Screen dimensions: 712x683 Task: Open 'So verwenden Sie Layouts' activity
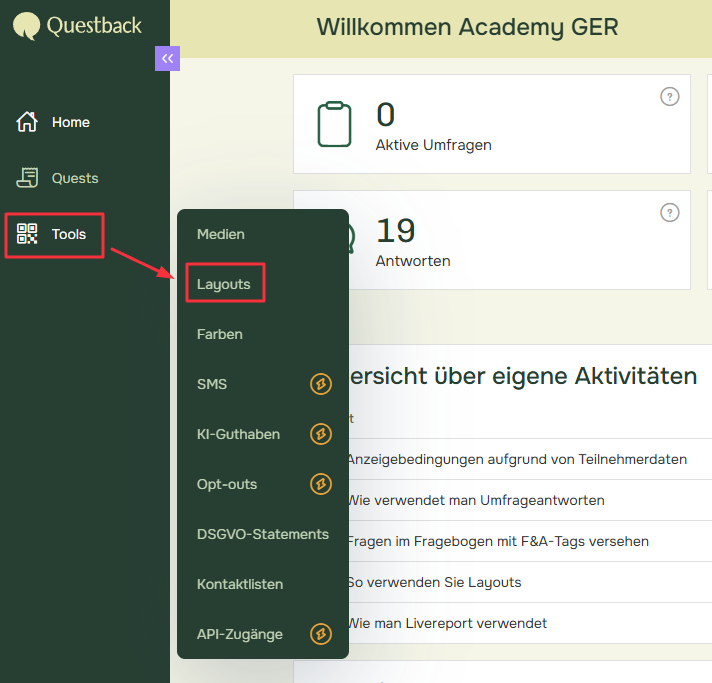[434, 582]
